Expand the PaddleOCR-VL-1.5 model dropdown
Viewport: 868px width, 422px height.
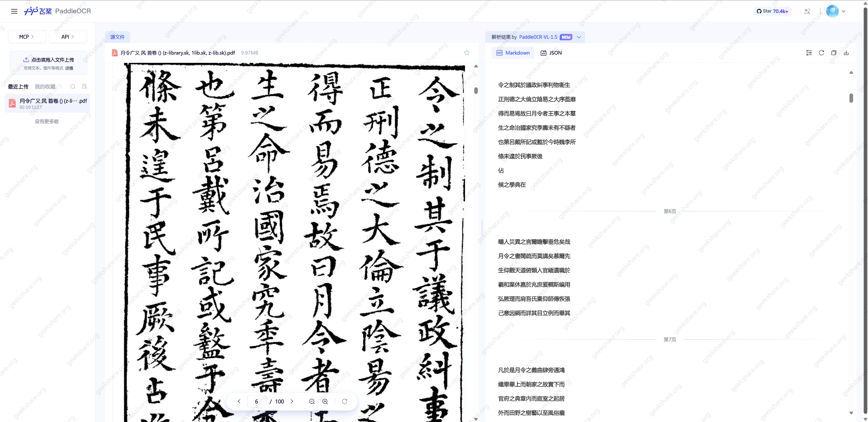click(579, 37)
